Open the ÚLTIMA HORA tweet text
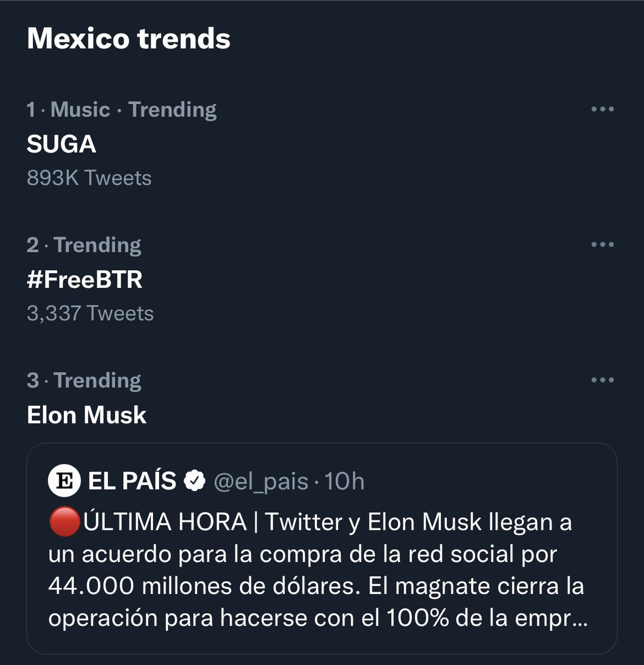This screenshot has width=644, height=665. point(317,570)
